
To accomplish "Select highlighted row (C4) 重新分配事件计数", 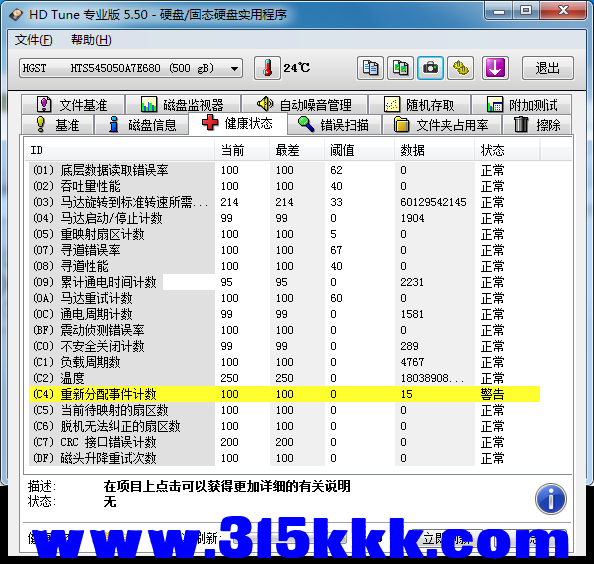I will click(x=284, y=394).
